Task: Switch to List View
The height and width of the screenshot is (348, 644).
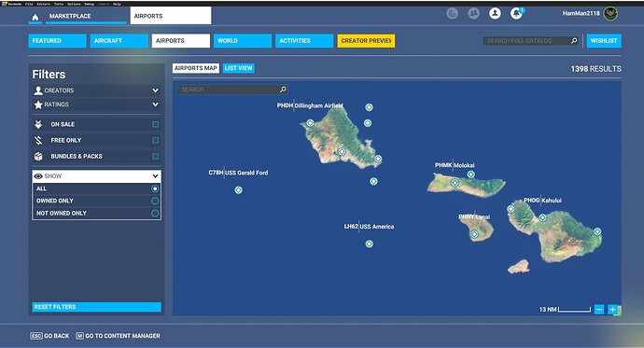Action: [x=239, y=68]
